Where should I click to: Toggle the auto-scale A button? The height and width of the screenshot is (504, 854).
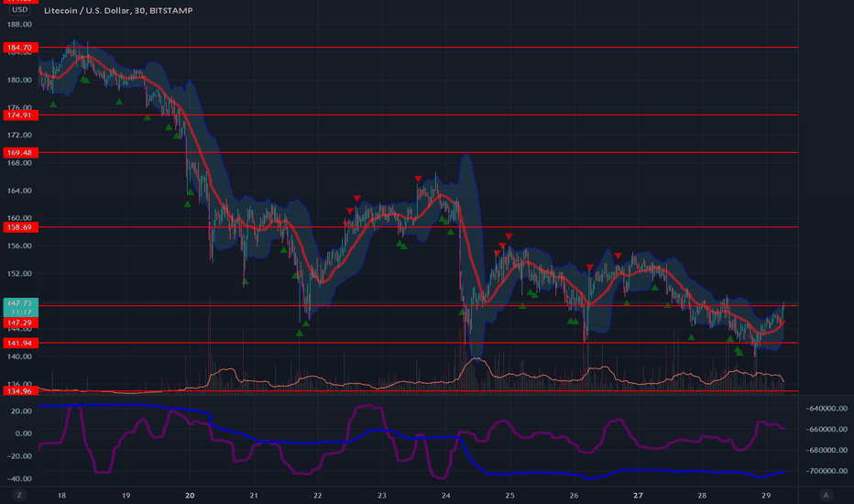(826, 495)
